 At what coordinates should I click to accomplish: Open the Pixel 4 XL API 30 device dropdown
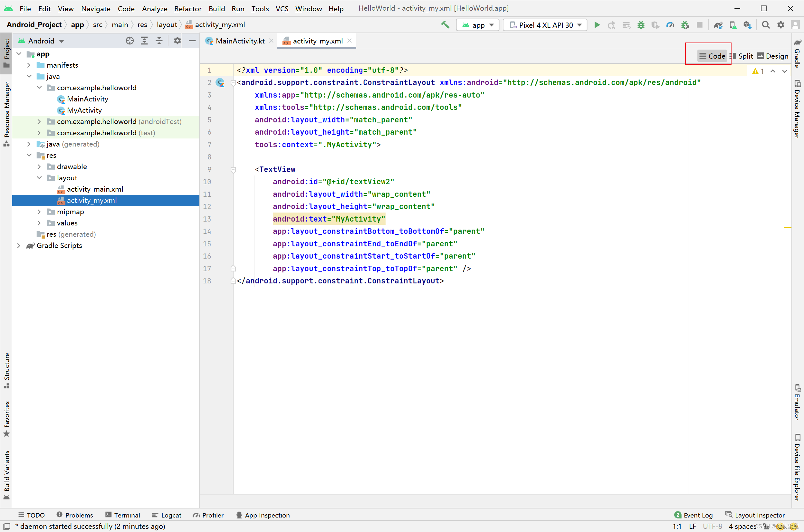point(545,25)
